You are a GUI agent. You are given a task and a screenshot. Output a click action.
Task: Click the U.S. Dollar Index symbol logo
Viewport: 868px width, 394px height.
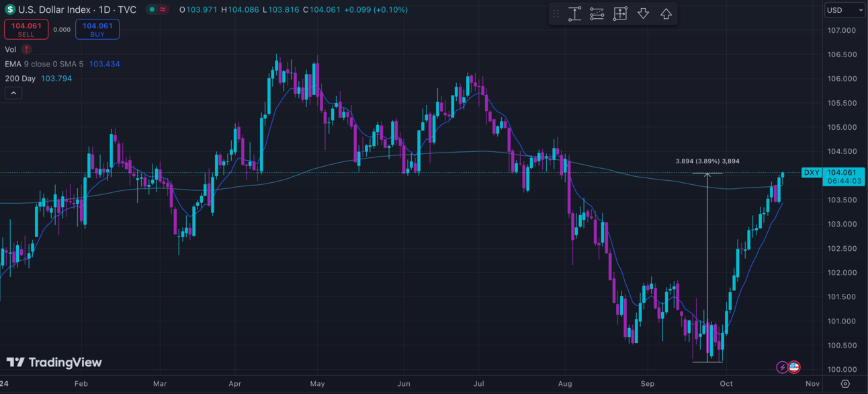9,9
